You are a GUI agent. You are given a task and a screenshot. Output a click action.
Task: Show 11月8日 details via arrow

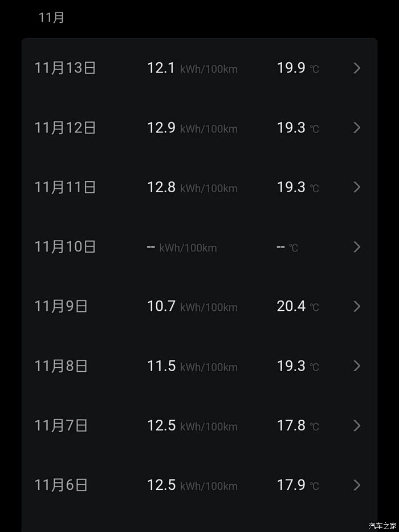click(x=357, y=366)
